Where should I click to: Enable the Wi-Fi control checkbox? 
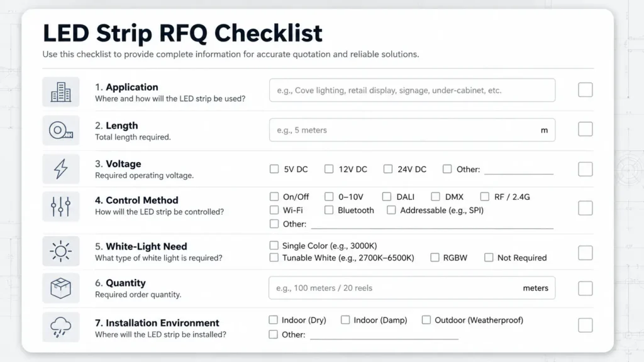tap(274, 210)
